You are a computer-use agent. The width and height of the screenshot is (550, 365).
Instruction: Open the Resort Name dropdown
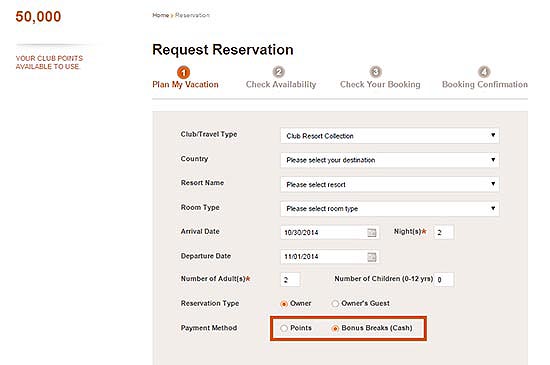[389, 184]
